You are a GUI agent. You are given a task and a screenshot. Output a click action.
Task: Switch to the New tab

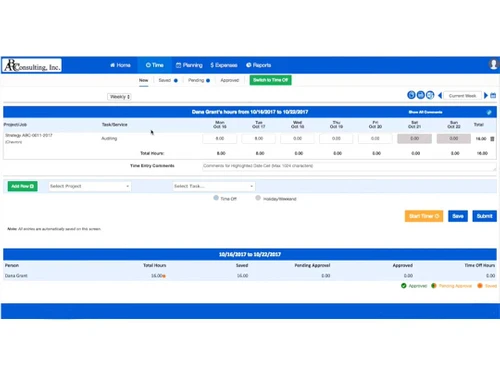pos(144,80)
